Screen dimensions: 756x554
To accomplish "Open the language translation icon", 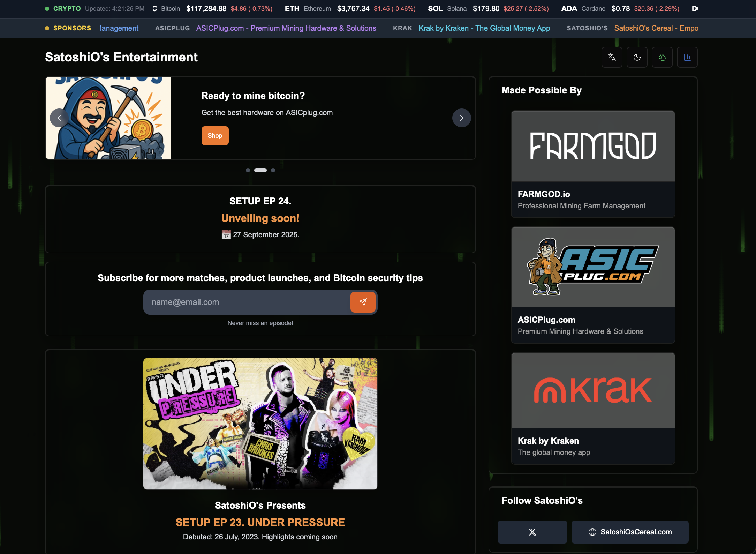I will 612,57.
